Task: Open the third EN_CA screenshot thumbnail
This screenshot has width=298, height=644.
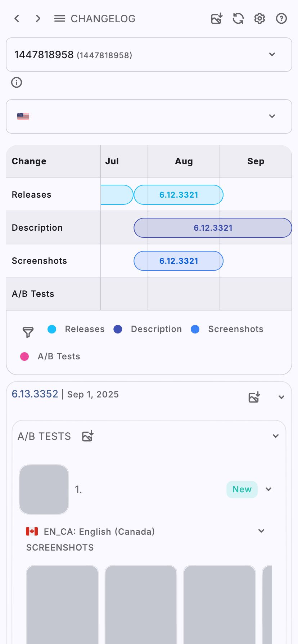Action: tap(220, 605)
